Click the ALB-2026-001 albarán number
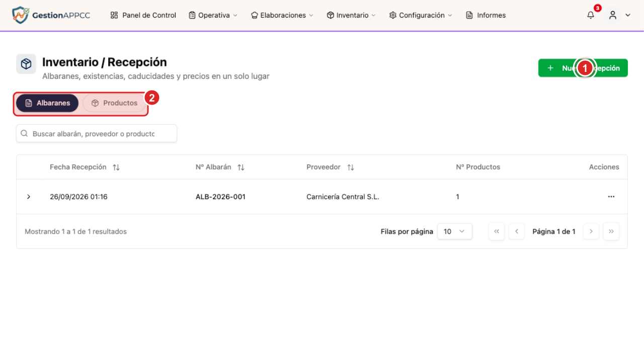 click(220, 197)
